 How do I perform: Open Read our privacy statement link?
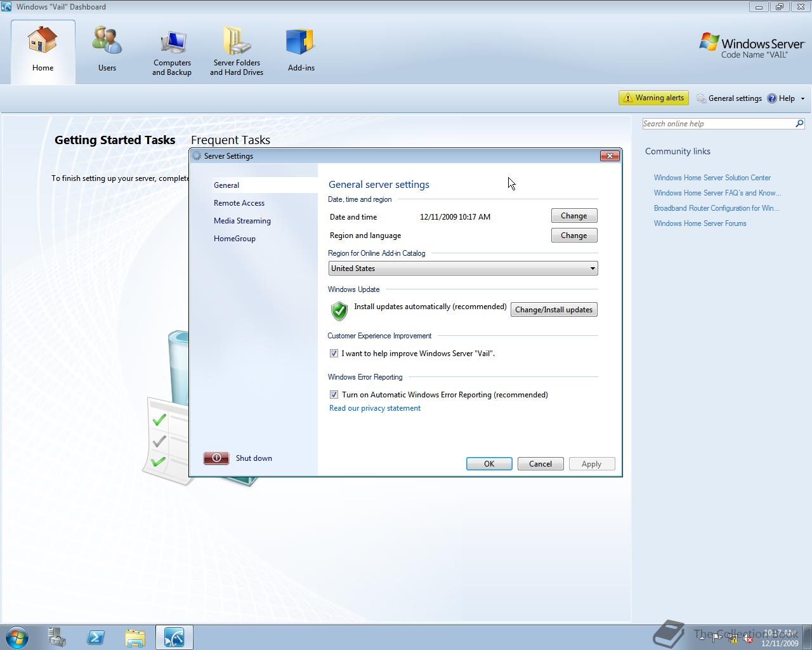(375, 408)
